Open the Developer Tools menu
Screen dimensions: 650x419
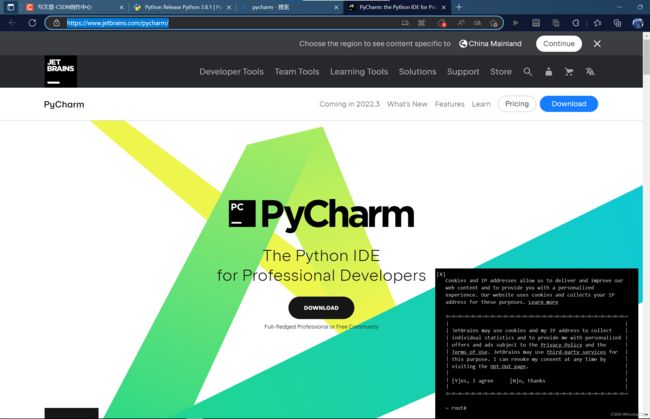pos(231,72)
